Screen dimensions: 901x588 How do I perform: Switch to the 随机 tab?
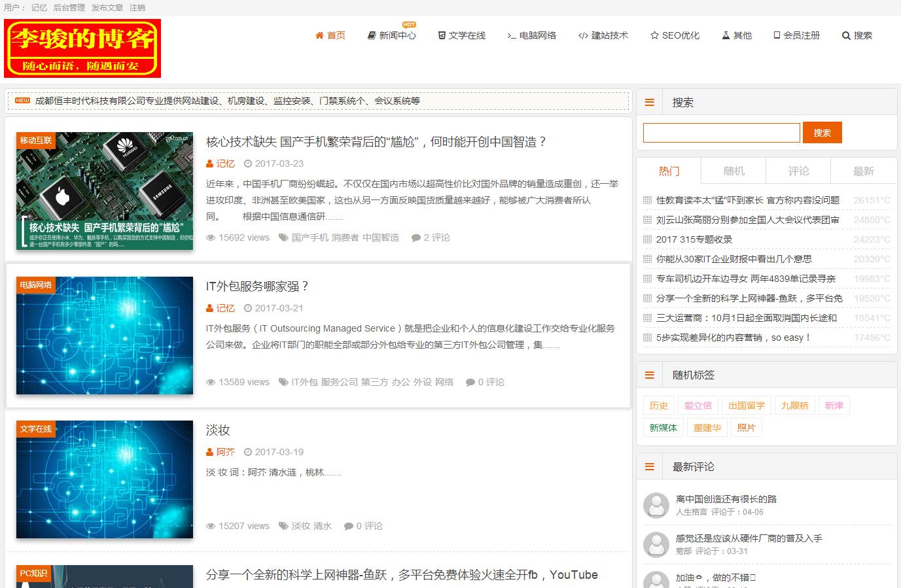pyautogui.click(x=733, y=171)
